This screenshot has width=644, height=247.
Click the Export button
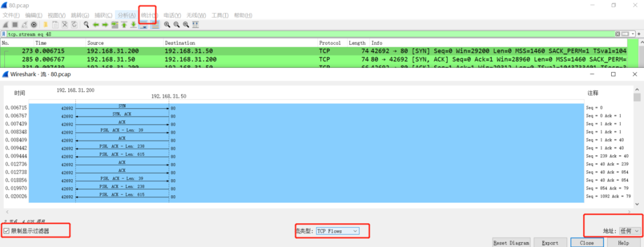click(x=550, y=242)
